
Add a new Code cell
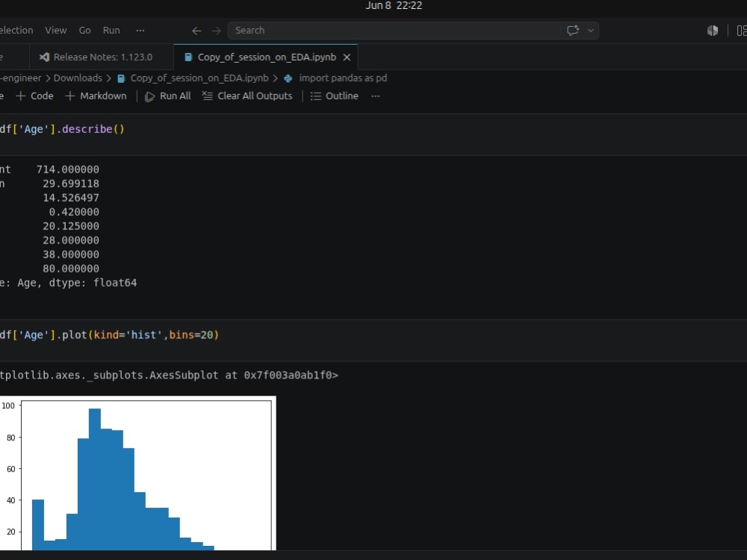35,96
